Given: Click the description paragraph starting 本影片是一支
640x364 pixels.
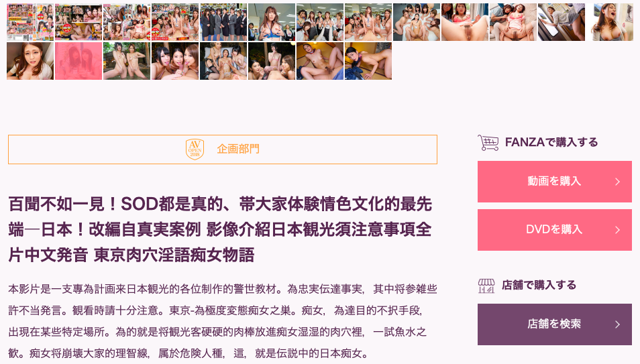Looking at the screenshot, I should (223, 321).
